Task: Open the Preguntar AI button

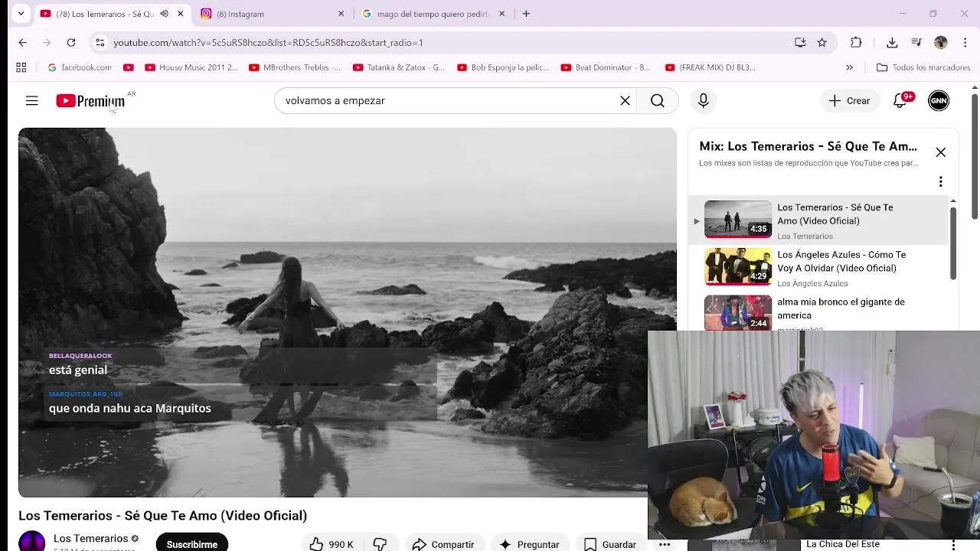Action: pos(530,544)
